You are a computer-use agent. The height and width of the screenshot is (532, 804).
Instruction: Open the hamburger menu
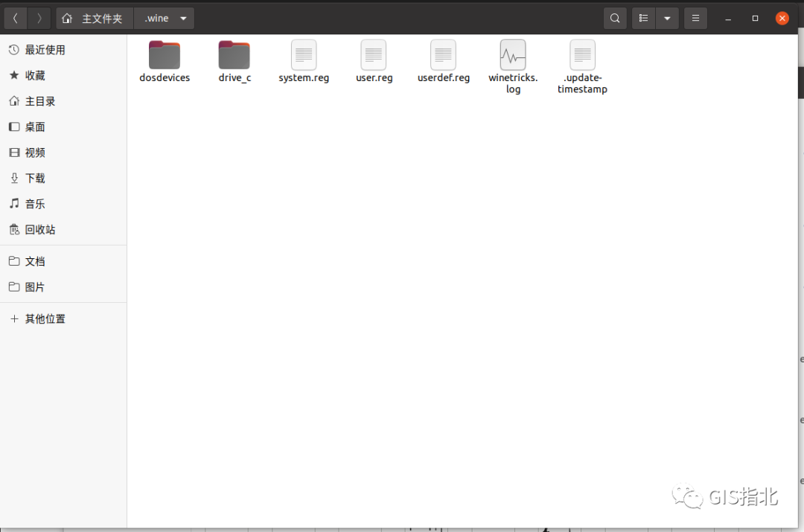click(x=695, y=18)
